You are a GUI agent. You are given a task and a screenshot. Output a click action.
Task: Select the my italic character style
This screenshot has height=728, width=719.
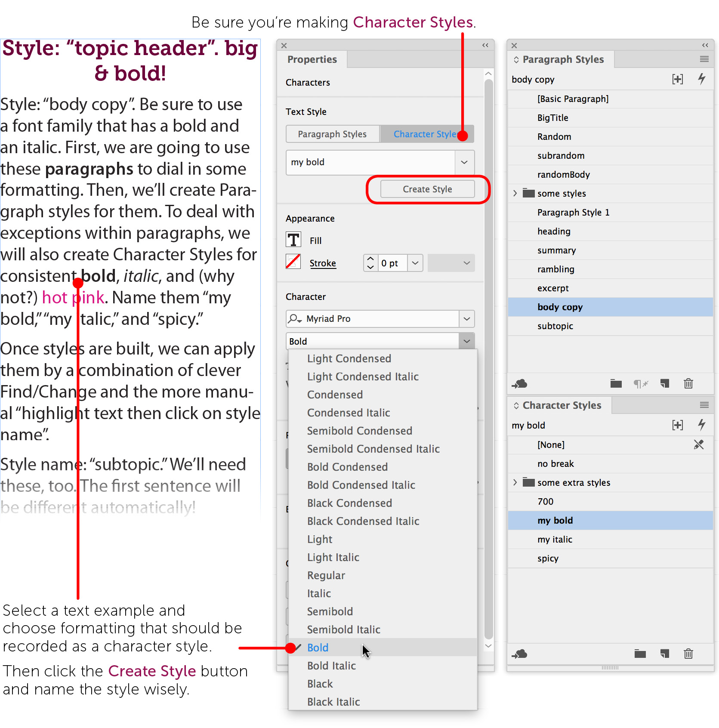pos(610,539)
